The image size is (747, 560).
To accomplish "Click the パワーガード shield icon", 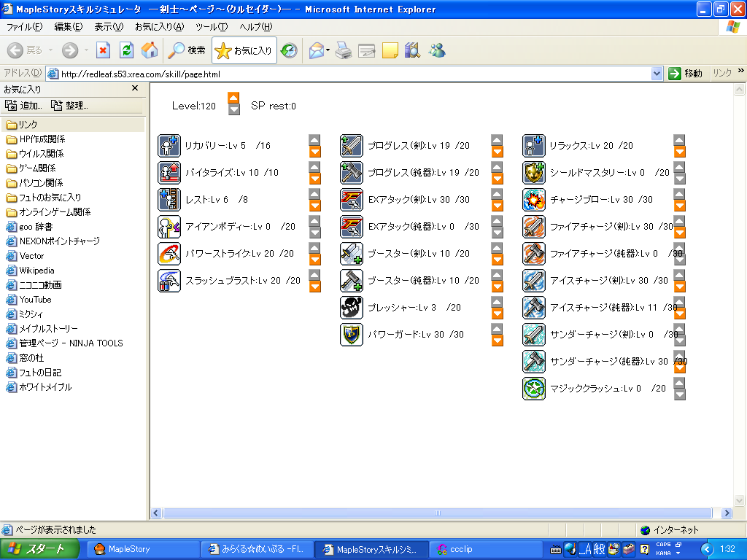I will tap(352, 335).
